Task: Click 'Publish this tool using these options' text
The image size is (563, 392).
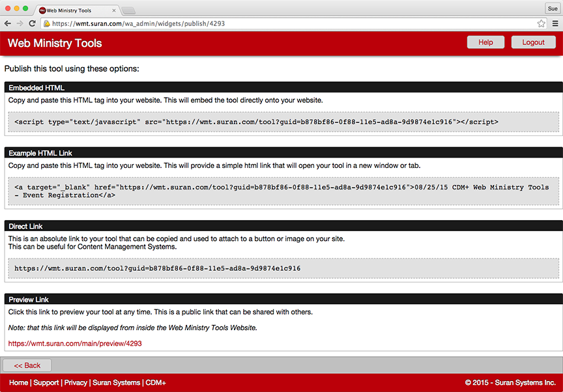Action: 72,68
